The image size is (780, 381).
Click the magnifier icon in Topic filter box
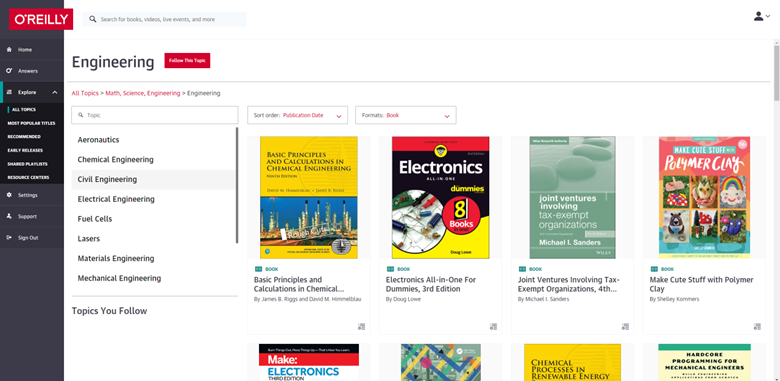pos(81,115)
